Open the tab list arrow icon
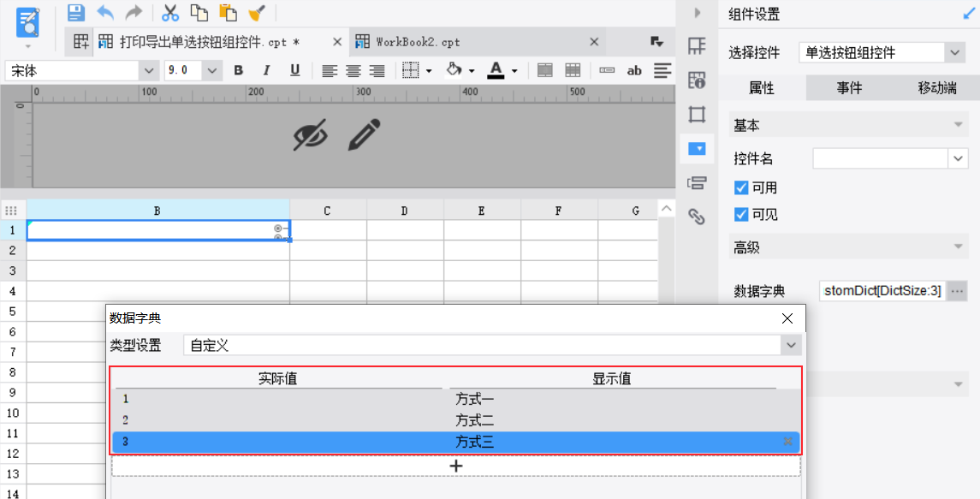Screen dimensions: 980x499 tap(656, 41)
